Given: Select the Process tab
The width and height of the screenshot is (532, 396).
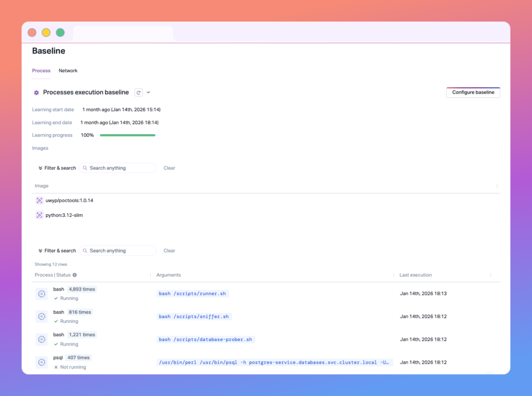Looking at the screenshot, I should (x=41, y=71).
